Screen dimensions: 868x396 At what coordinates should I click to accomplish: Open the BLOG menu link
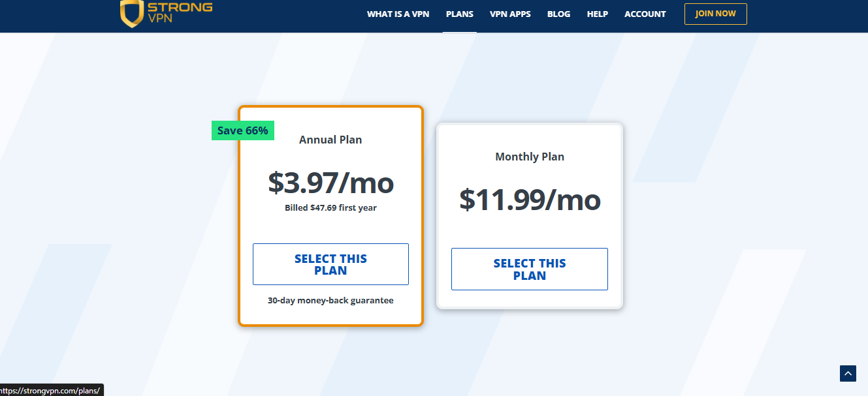click(558, 14)
